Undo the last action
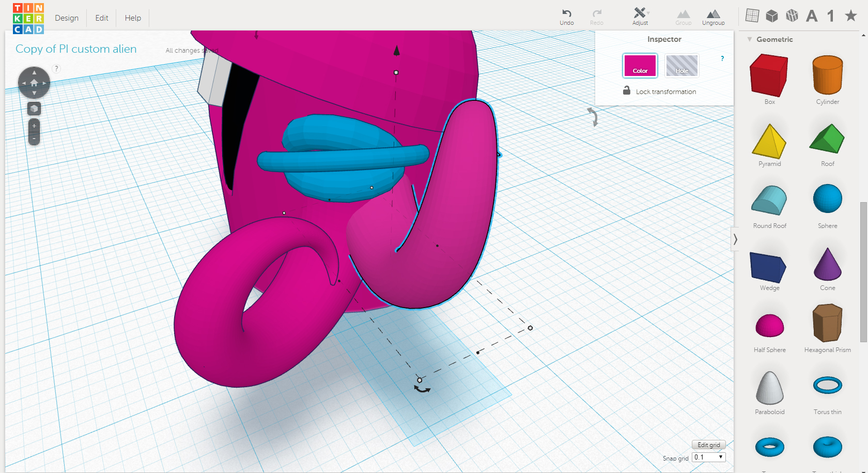The image size is (868, 473). [x=567, y=17]
